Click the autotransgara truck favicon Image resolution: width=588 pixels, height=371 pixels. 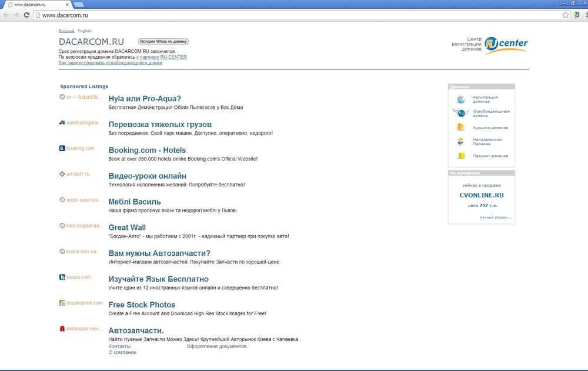coord(62,122)
